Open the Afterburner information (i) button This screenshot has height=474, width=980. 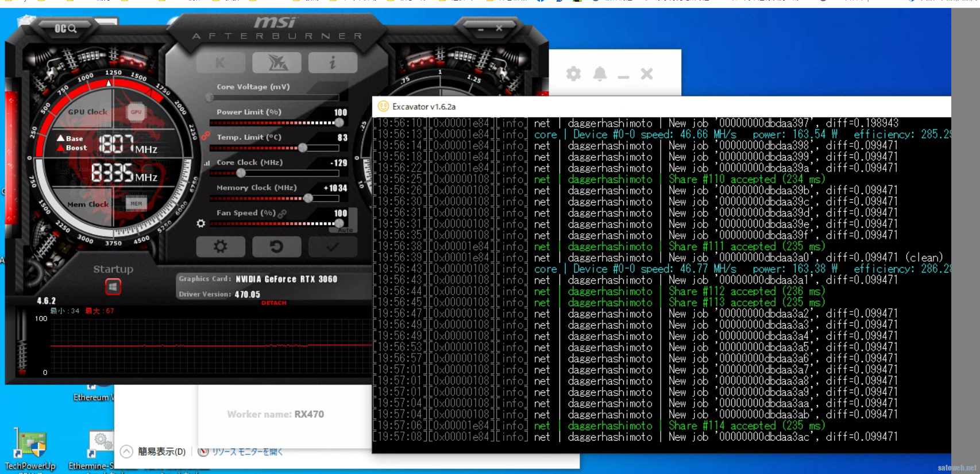click(333, 63)
